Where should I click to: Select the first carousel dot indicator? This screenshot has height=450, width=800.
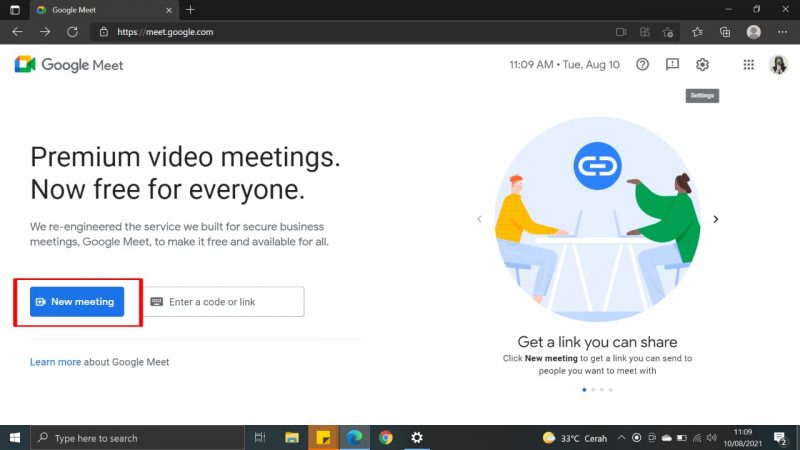click(584, 390)
